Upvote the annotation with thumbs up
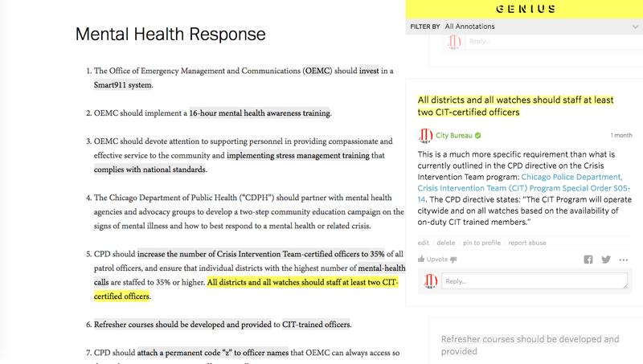The width and height of the screenshot is (643, 364). 433,259
